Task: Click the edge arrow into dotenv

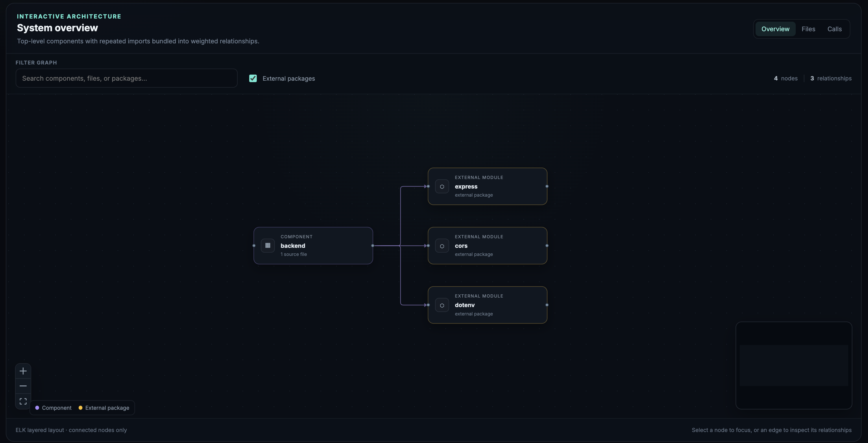Action: 425,305
